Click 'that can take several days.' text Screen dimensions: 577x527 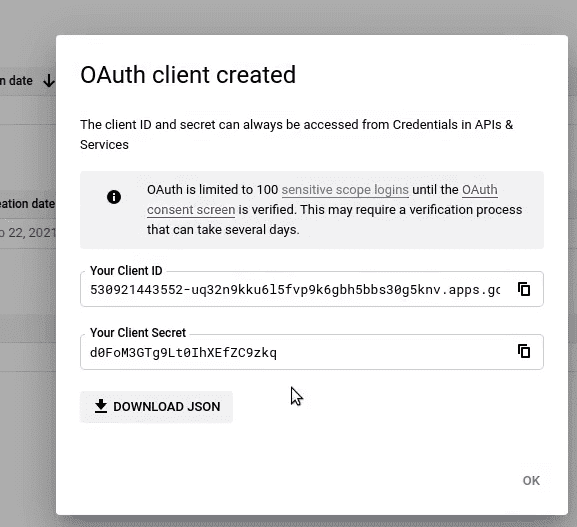223,230
